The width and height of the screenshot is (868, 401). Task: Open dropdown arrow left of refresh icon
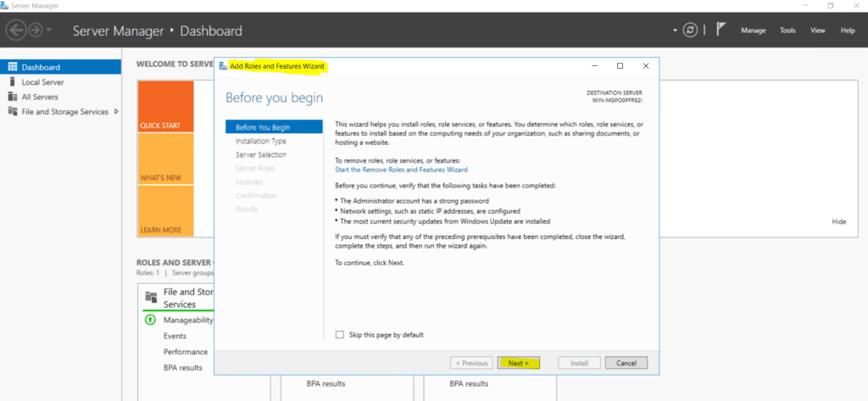[x=675, y=31]
